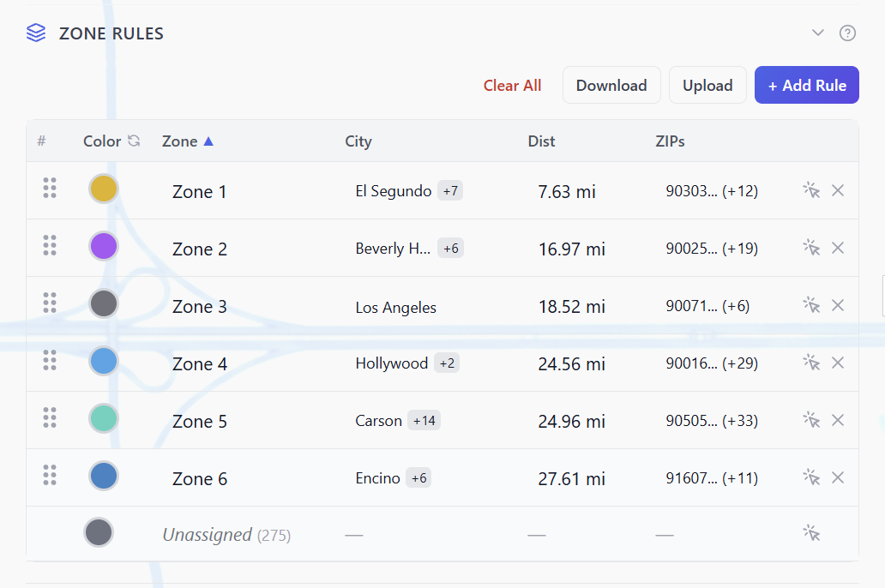Delete the Zone 3 rule
The width and height of the screenshot is (885, 588).
pos(838,305)
